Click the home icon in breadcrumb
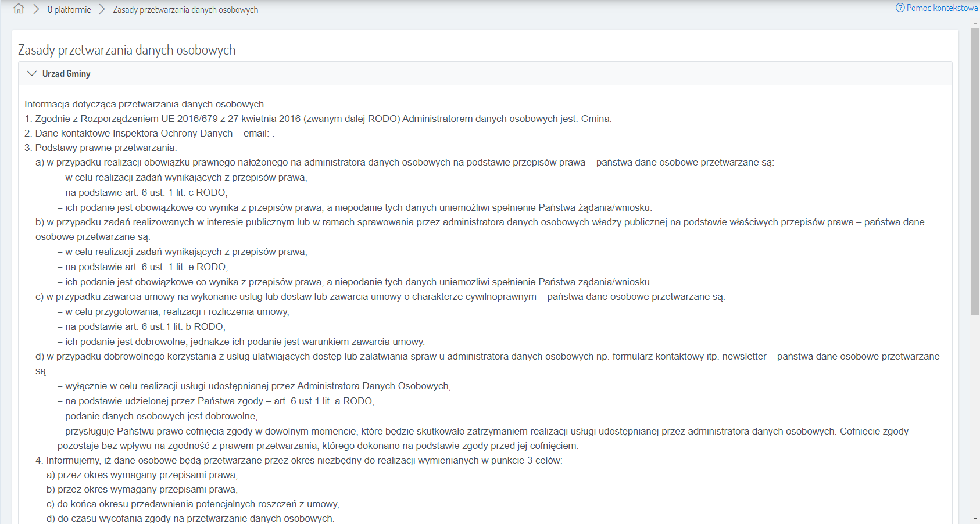The width and height of the screenshot is (980, 524). (x=19, y=9)
